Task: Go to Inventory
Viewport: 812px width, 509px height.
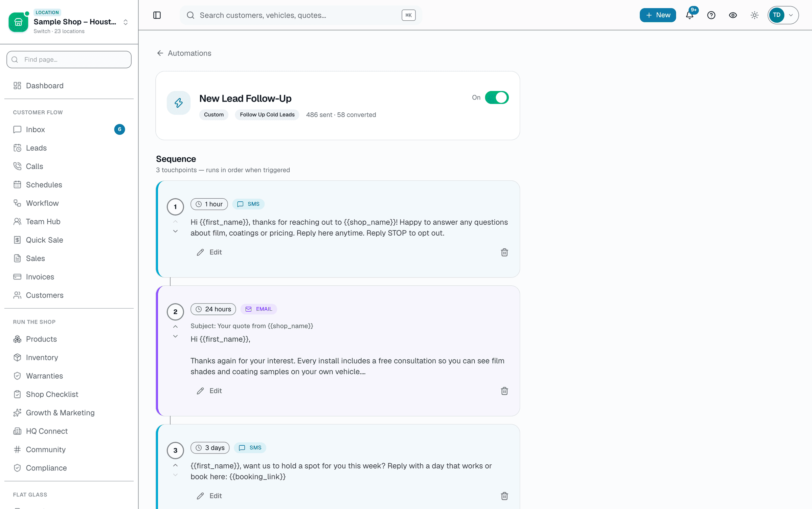Action: (x=69, y=357)
